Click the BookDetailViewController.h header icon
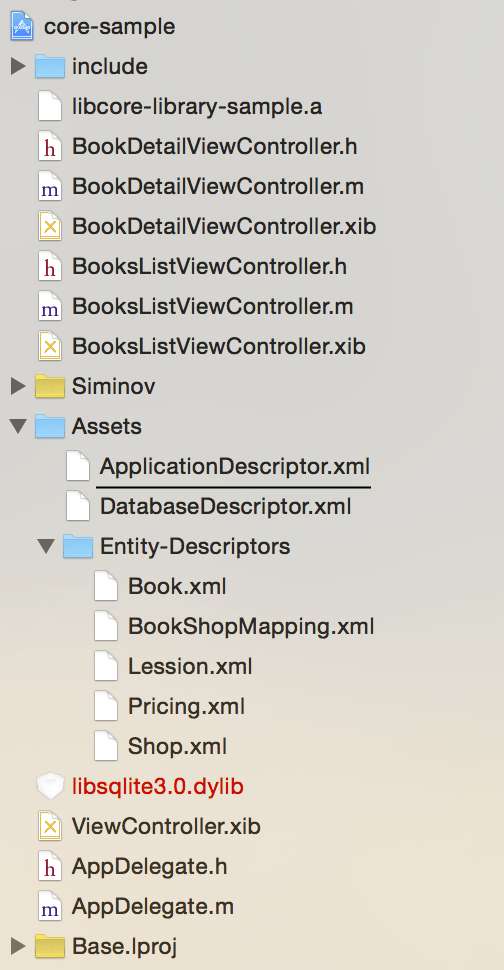The image size is (504, 970). [50, 146]
